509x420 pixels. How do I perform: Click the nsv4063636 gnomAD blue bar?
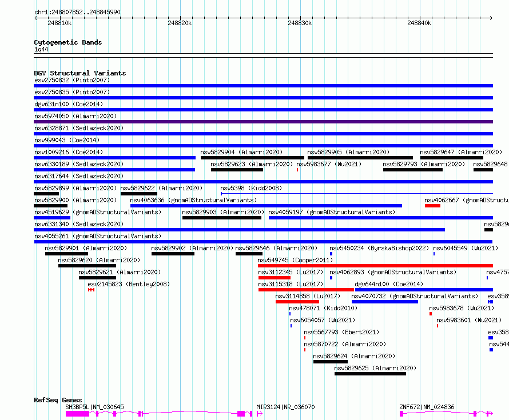266,206
